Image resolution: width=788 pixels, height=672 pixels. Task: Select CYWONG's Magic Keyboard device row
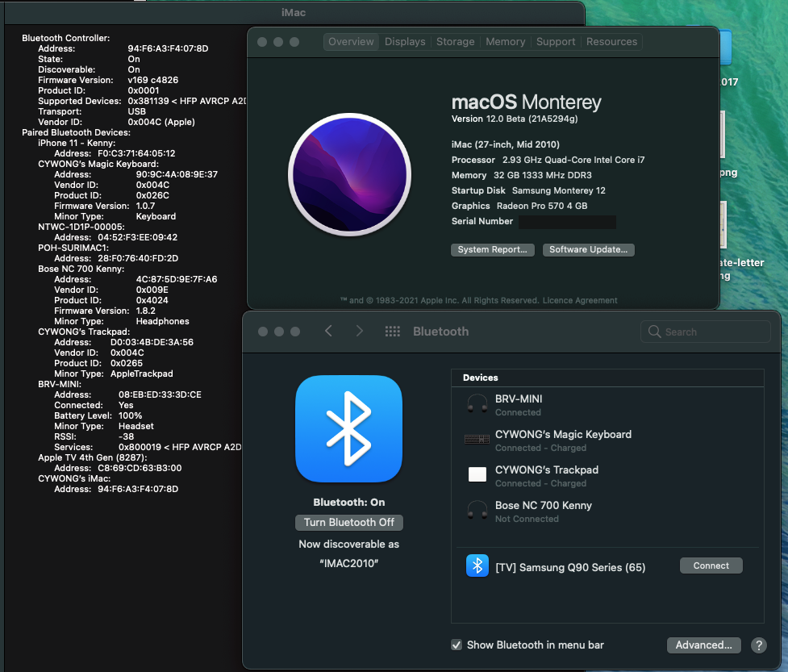point(607,440)
